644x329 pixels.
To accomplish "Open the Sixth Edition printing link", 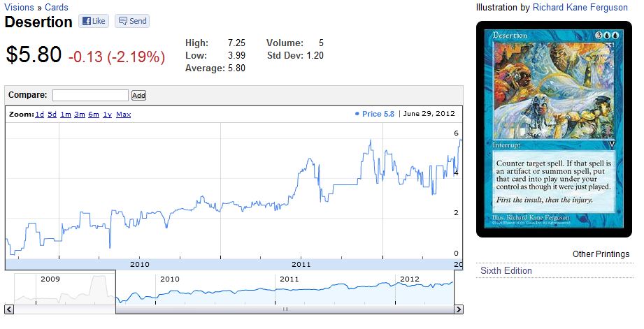I will click(506, 270).
